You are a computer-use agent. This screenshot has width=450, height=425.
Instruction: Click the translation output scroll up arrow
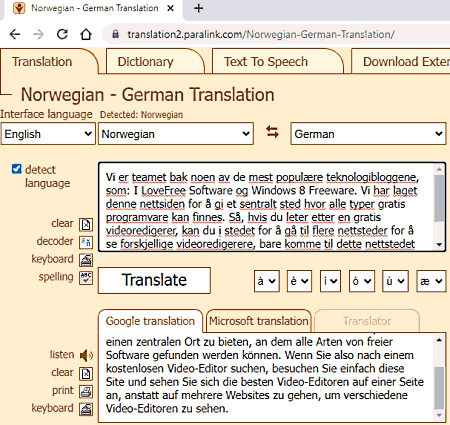click(x=439, y=340)
